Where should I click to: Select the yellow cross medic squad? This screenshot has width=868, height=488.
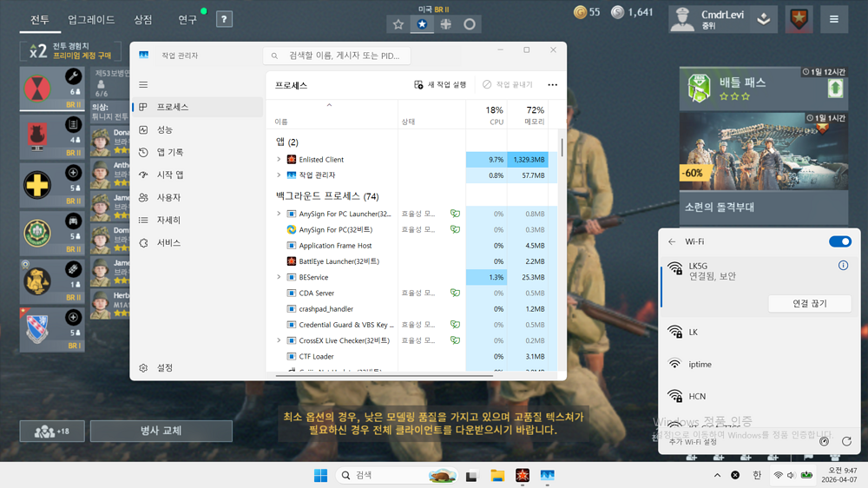point(52,185)
